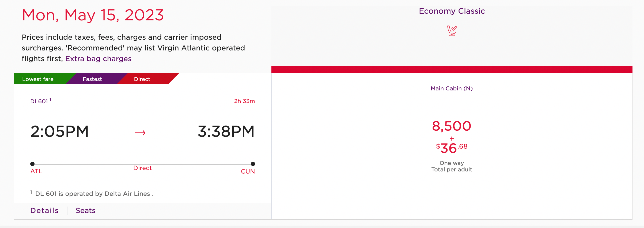644x228 pixels.
Task: Click the 2:05PM departure time
Action: coord(59,131)
